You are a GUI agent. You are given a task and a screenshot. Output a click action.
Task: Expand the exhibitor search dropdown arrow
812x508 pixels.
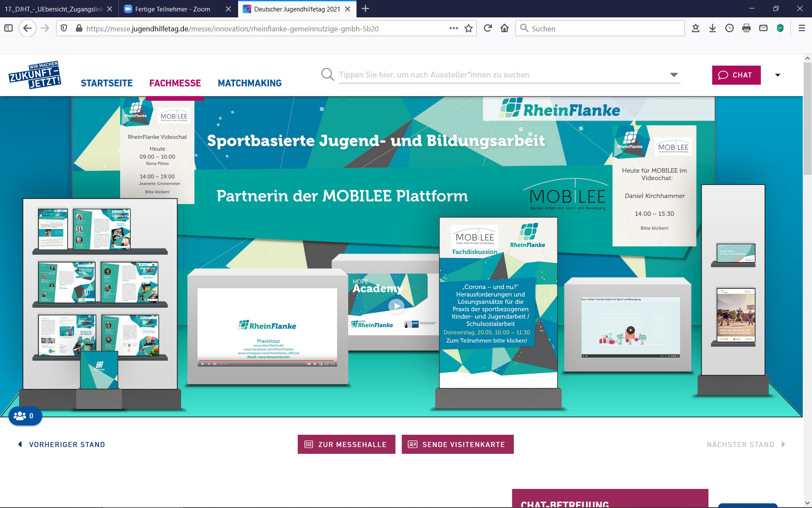pyautogui.click(x=674, y=75)
